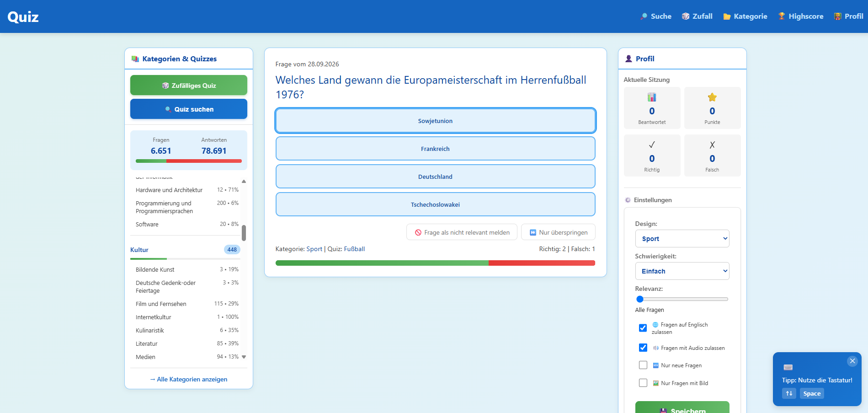Click the prohibition icon on Frage melden button
Screen dimensions: 868x413
(x=418, y=232)
